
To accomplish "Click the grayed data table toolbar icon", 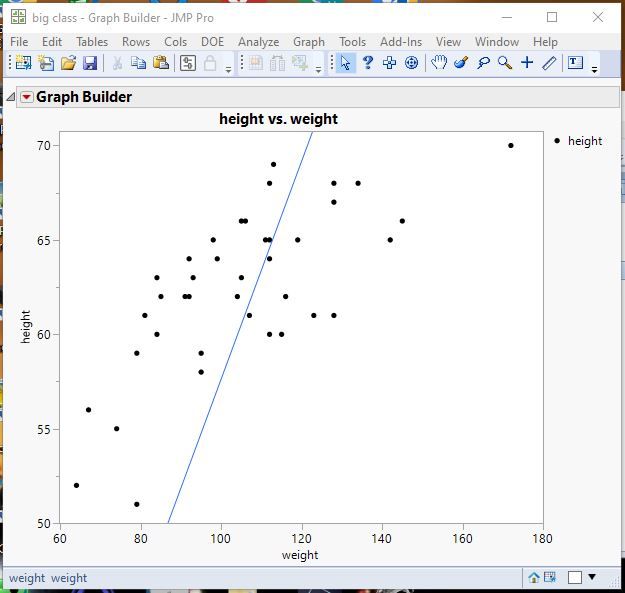I will (256, 63).
